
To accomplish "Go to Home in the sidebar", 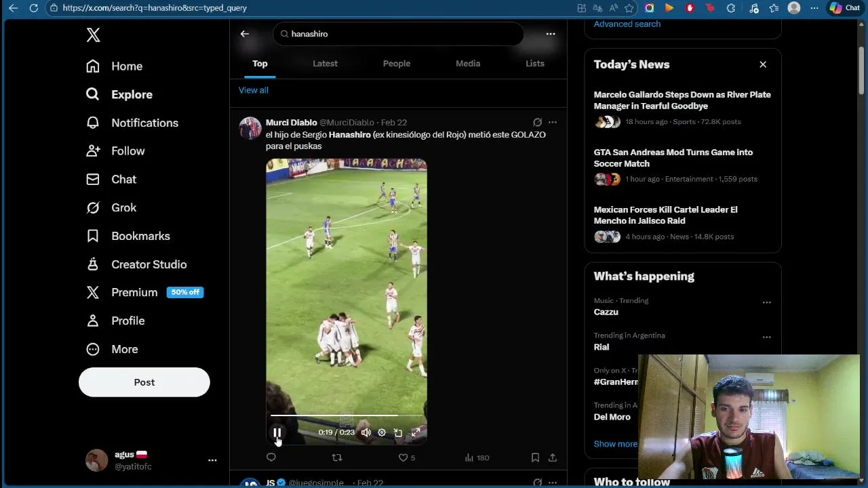I will (x=114, y=66).
